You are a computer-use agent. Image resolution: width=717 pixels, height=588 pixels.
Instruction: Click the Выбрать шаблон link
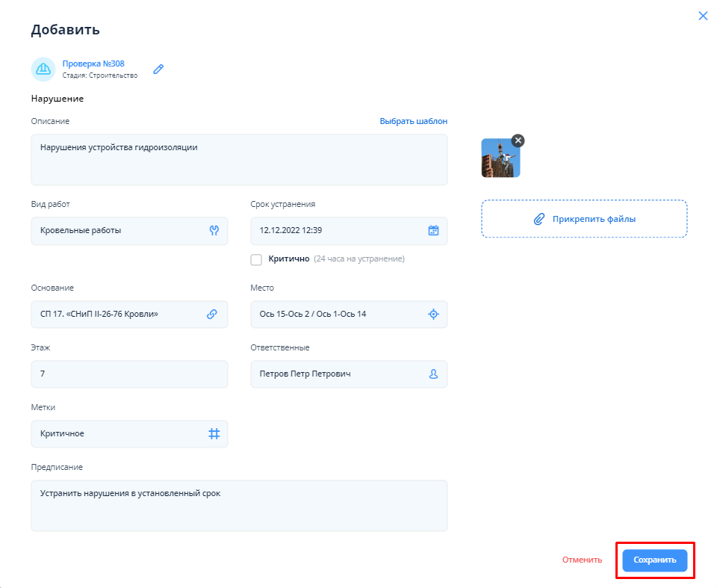tap(413, 121)
